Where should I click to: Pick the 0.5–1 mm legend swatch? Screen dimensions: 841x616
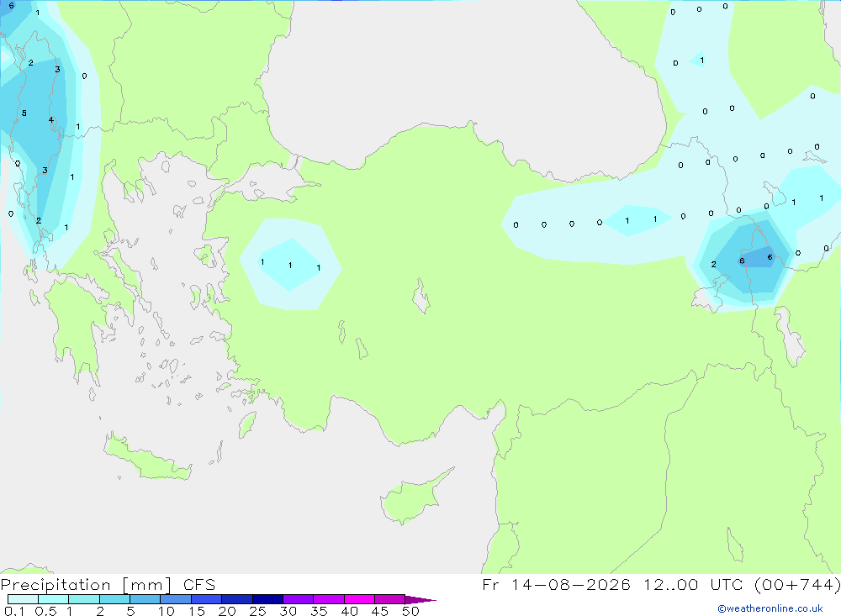click(x=53, y=599)
